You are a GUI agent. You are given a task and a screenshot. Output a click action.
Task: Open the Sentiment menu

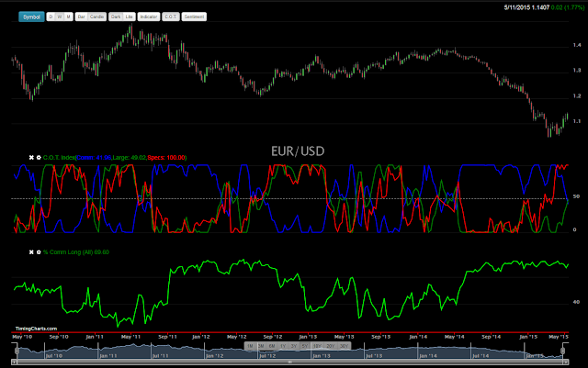(x=194, y=17)
